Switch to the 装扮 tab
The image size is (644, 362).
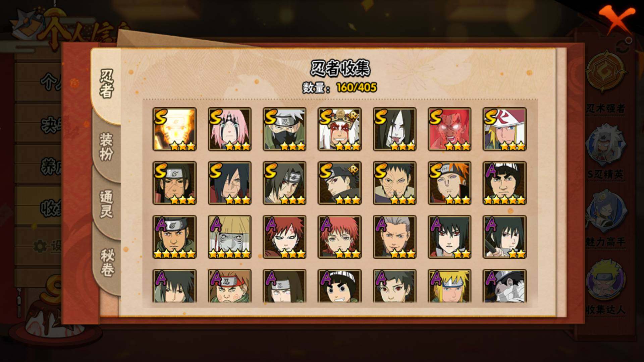[106, 147]
